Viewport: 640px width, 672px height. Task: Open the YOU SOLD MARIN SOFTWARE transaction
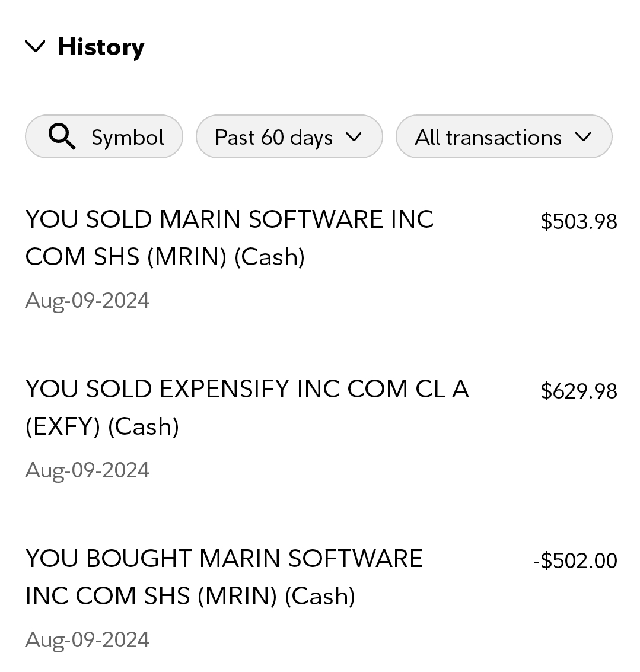[x=230, y=219]
